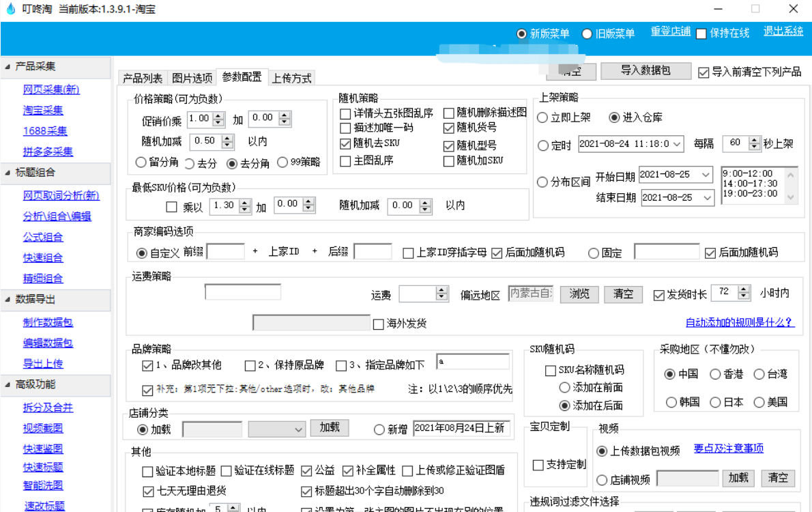Select 韩国 as the purchase region
The image size is (812, 512).
click(x=669, y=402)
